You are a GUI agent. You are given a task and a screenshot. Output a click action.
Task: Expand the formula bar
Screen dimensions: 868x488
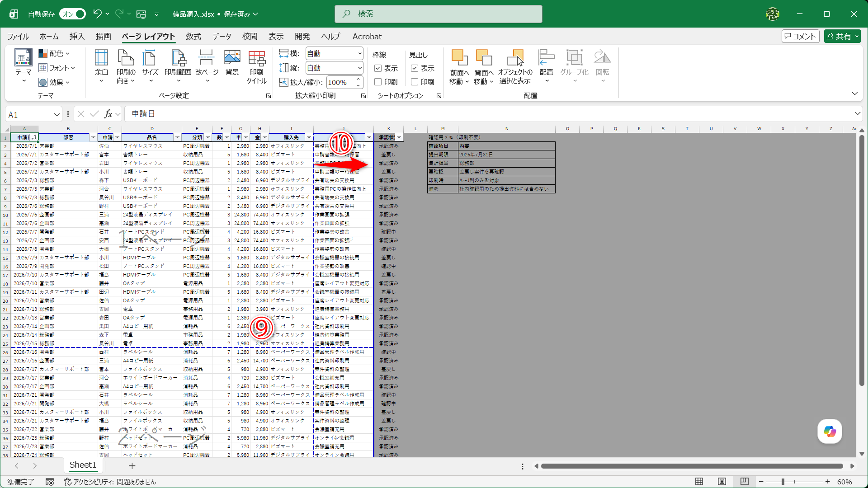click(x=857, y=113)
